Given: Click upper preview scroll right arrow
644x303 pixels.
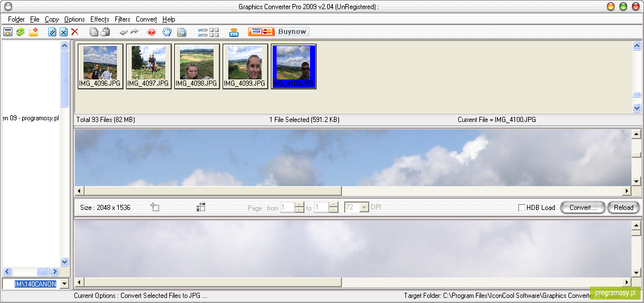Looking at the screenshot, I should (627, 191).
